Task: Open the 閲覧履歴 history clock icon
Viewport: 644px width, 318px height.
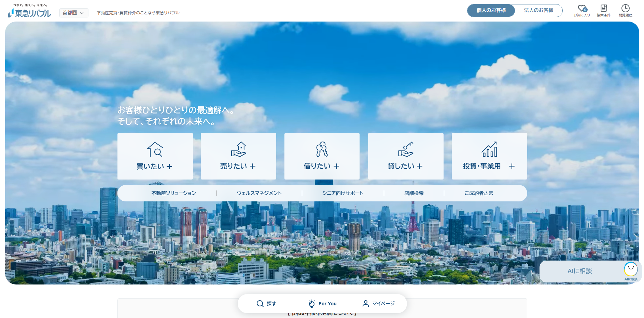Action: 625,8
